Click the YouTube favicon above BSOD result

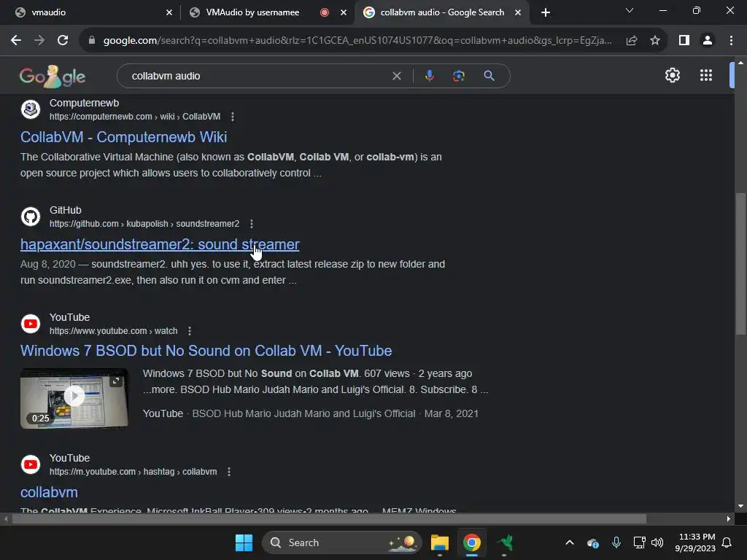click(x=31, y=324)
